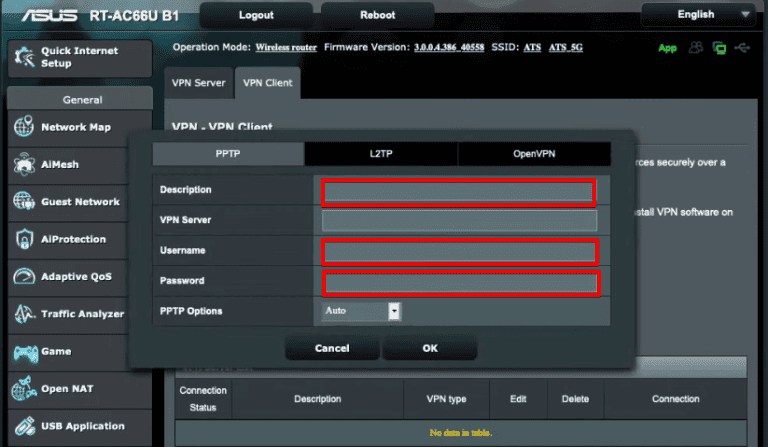Select the PPTP protocol tab

(x=228, y=154)
